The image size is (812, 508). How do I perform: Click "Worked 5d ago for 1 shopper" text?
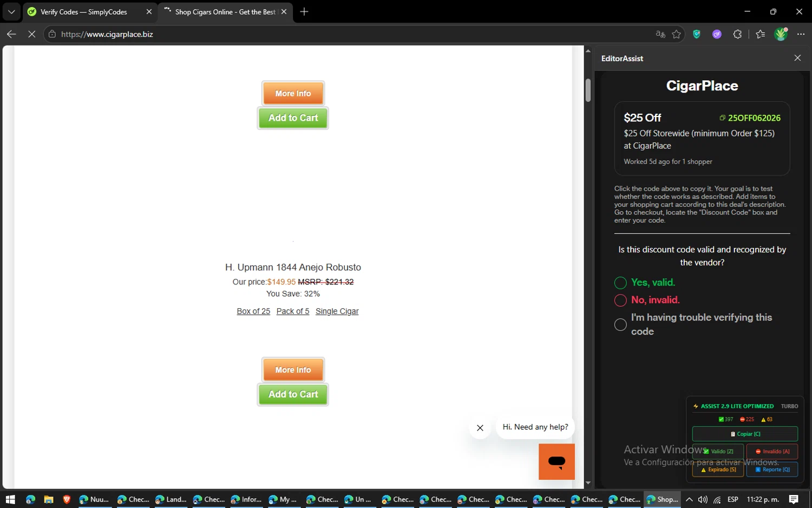pyautogui.click(x=667, y=161)
